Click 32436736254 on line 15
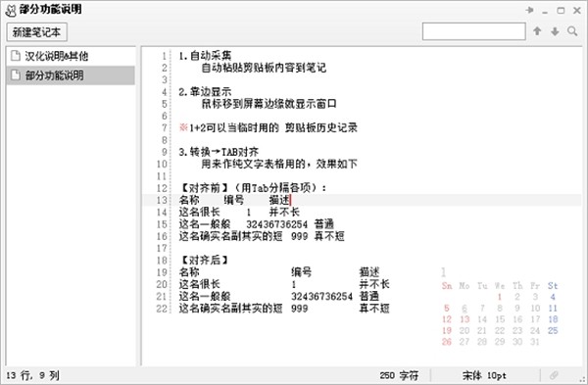 pyautogui.click(x=276, y=224)
